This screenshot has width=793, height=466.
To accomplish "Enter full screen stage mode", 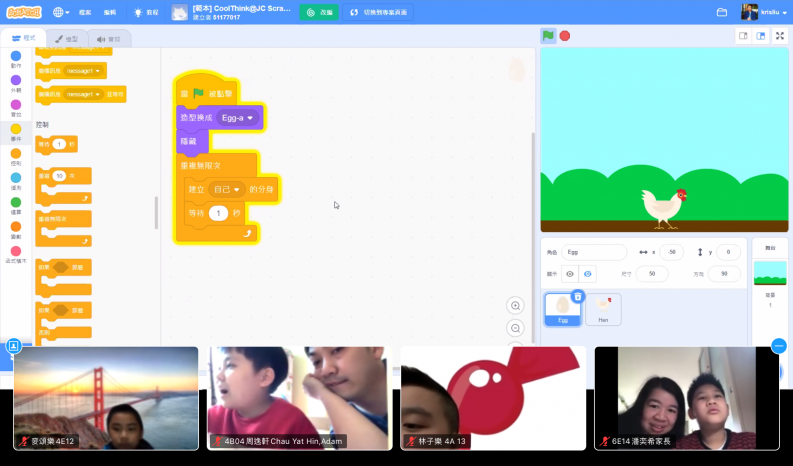I will pos(780,35).
